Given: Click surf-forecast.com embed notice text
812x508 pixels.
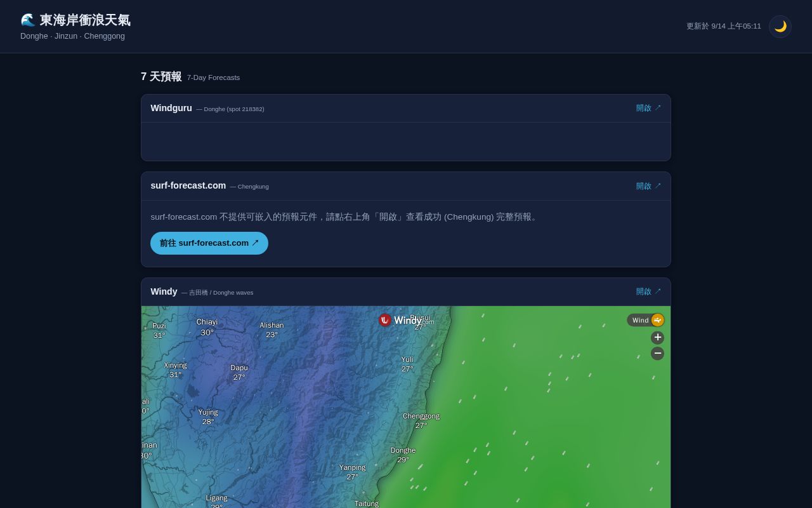Looking at the screenshot, I should pyautogui.click(x=345, y=217).
